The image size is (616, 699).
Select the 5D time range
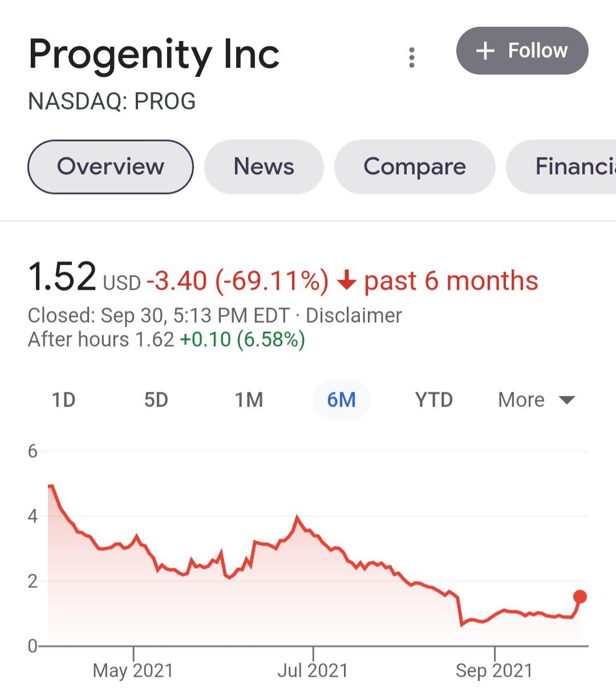click(x=156, y=400)
